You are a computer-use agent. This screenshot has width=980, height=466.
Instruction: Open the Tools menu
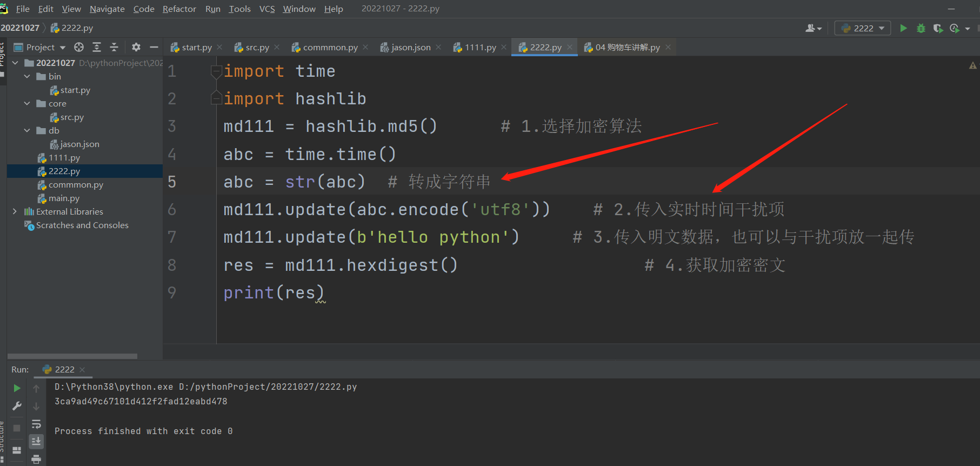(239, 9)
